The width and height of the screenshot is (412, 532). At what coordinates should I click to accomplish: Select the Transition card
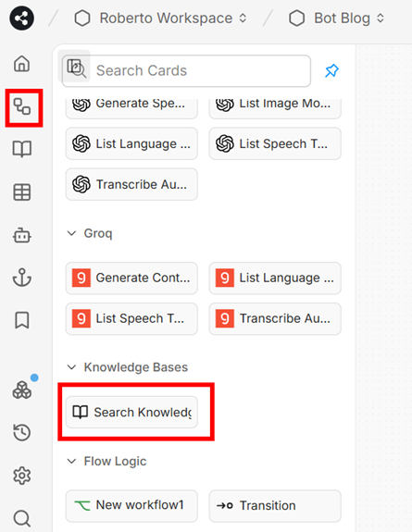pyautogui.click(x=275, y=505)
